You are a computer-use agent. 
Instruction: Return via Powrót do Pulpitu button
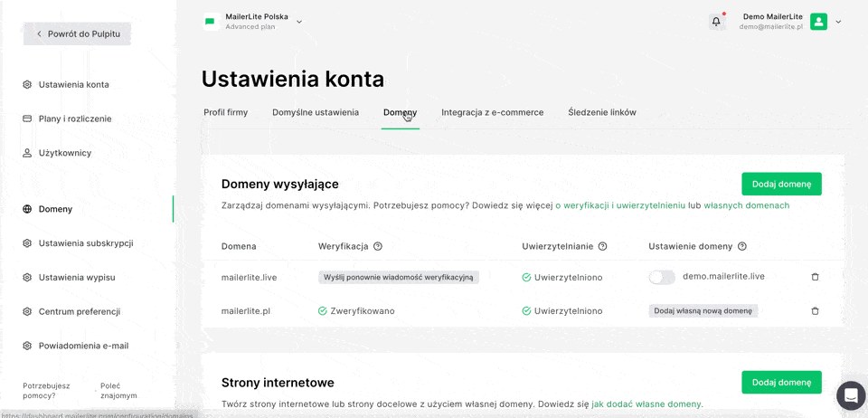[x=77, y=33]
